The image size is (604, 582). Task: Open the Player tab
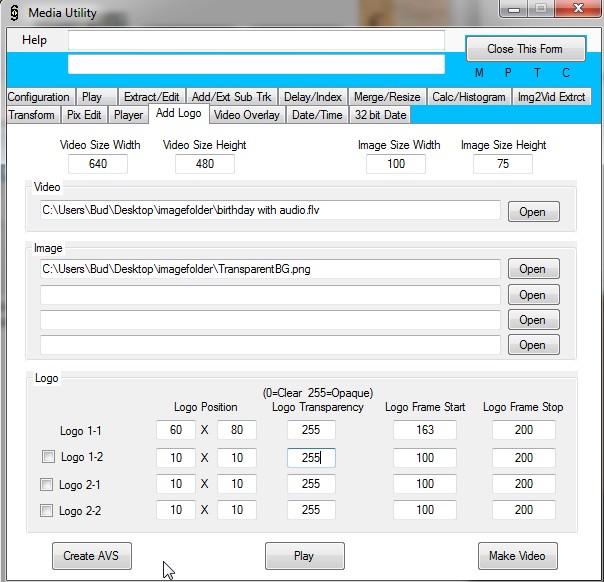click(128, 115)
